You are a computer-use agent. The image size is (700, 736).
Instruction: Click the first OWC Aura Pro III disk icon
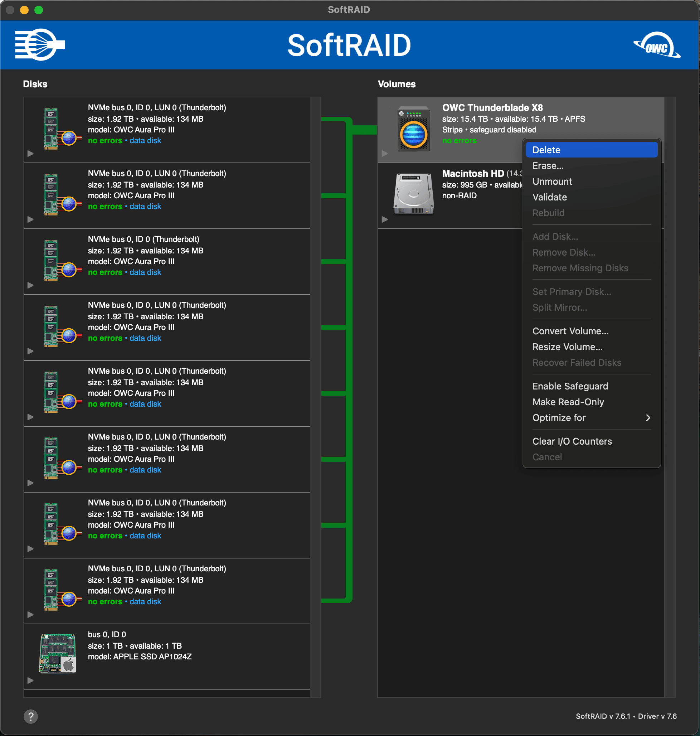click(x=62, y=129)
